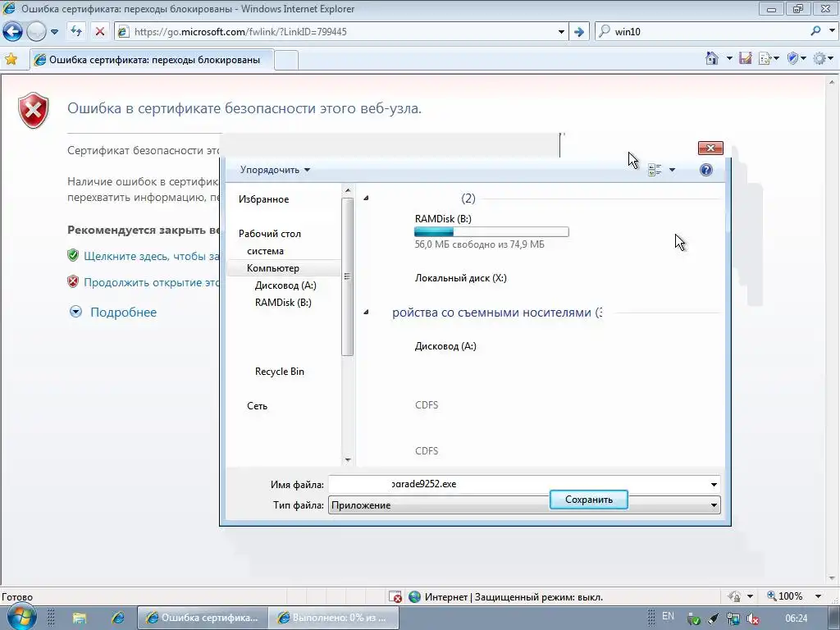Collapse the removable storage devices group
The width and height of the screenshot is (840, 630).
click(x=367, y=312)
